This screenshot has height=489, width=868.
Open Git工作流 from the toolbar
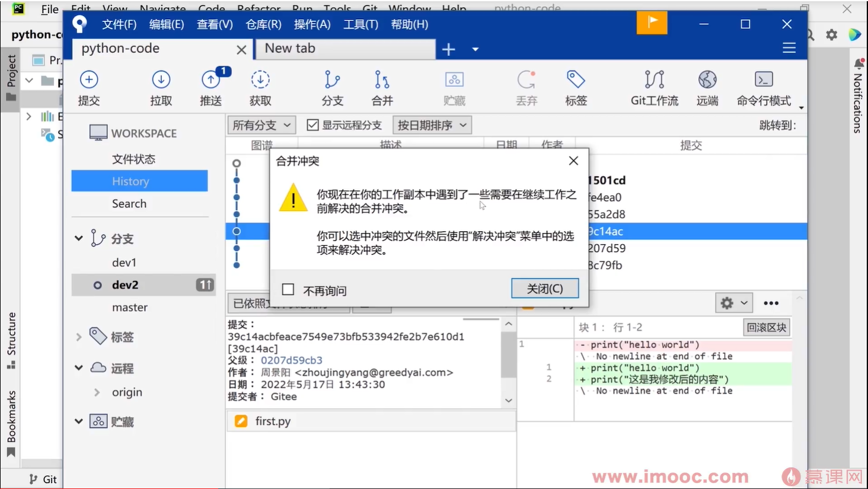tap(654, 86)
